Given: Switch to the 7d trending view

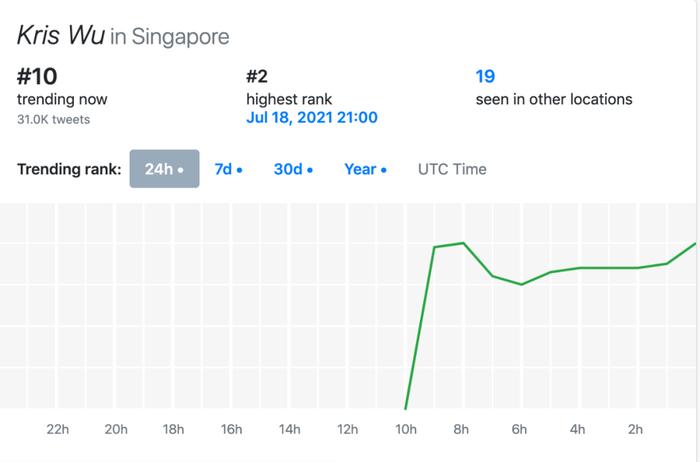Looking at the screenshot, I should tap(228, 169).
